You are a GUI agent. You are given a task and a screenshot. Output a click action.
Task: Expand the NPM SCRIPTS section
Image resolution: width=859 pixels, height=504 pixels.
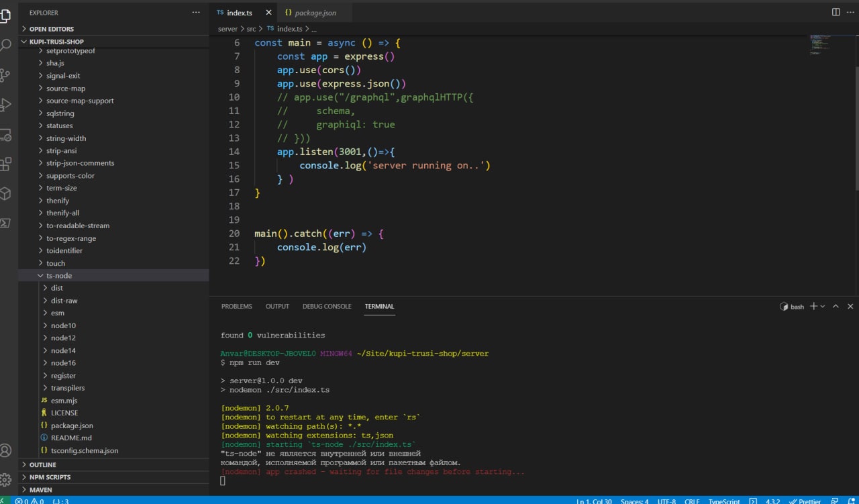pos(50,477)
